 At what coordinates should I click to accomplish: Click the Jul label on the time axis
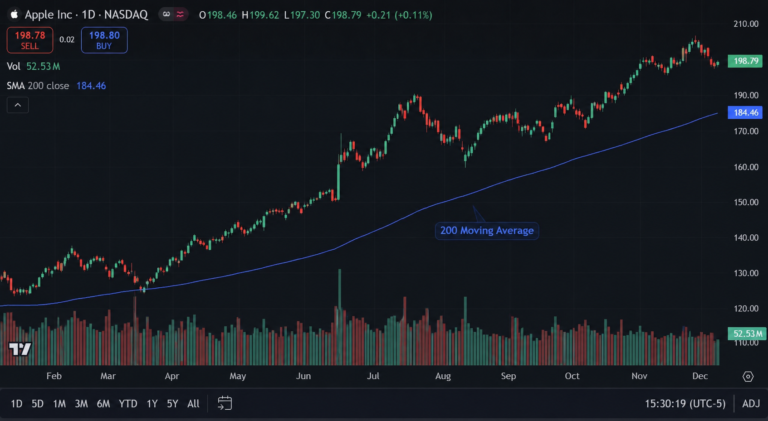[x=373, y=376]
